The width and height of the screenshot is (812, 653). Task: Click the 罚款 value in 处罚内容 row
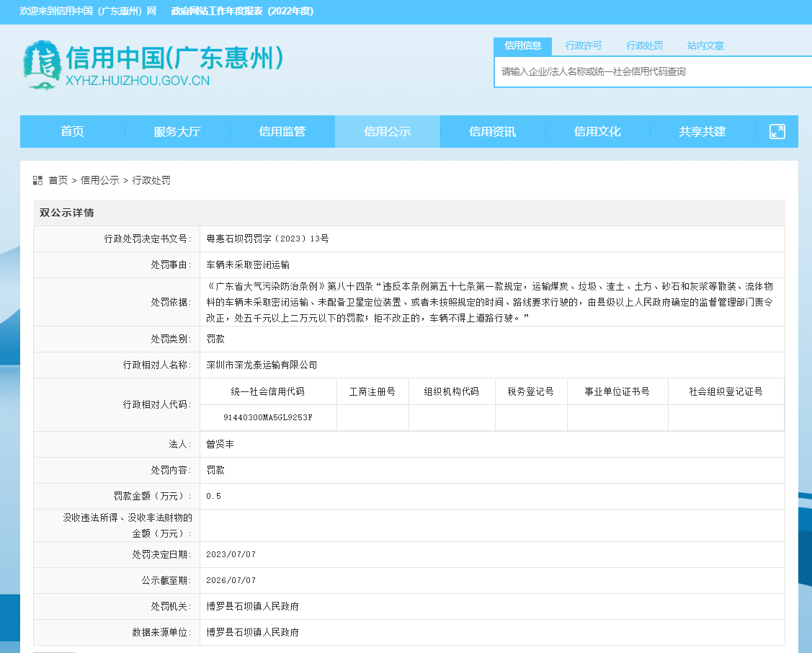click(215, 470)
